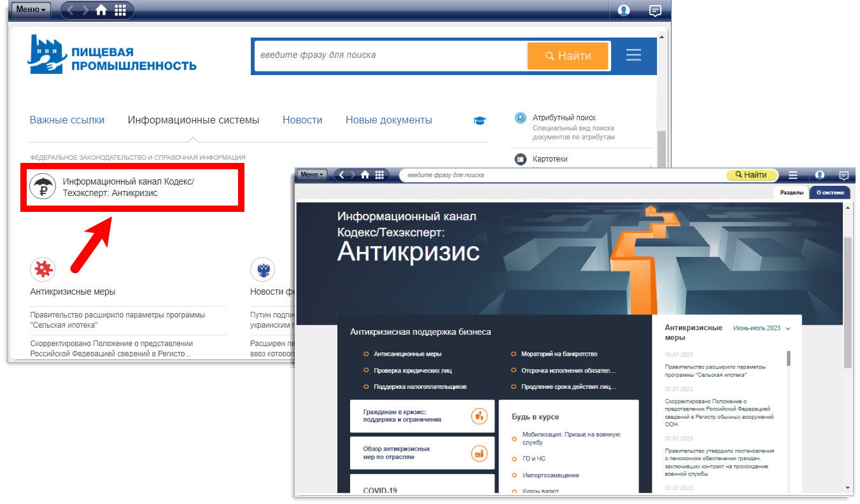Open the grid icon in front window toolbar
This screenshot has width=860, height=504.
379,175
